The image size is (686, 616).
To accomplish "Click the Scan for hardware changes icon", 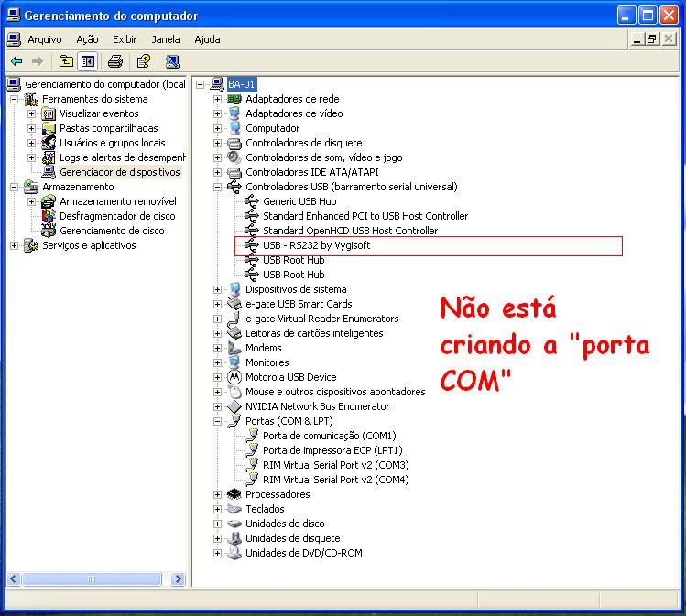I will (x=172, y=61).
